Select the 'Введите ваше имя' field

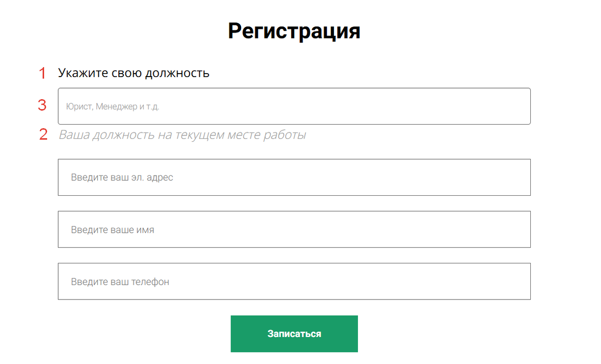[294, 229]
